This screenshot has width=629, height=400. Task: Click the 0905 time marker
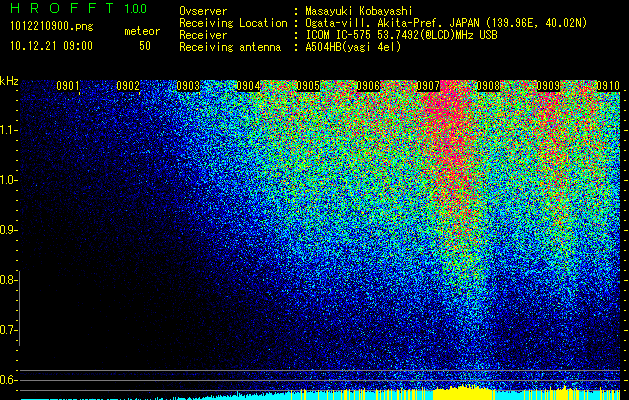[308, 86]
